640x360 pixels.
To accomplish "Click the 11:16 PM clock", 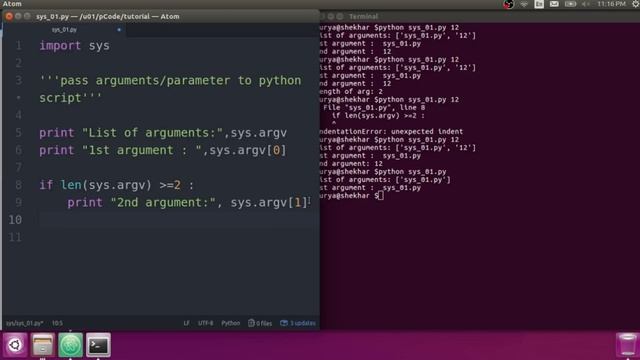I will (611, 4).
